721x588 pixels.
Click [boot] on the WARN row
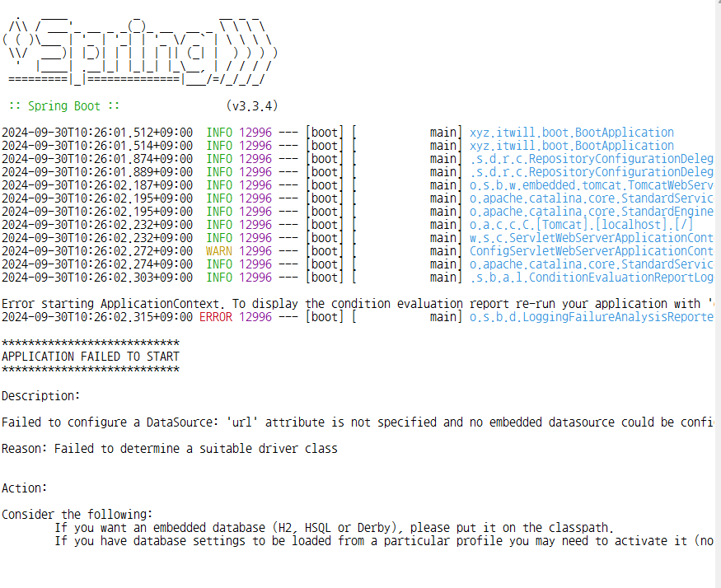click(x=325, y=251)
